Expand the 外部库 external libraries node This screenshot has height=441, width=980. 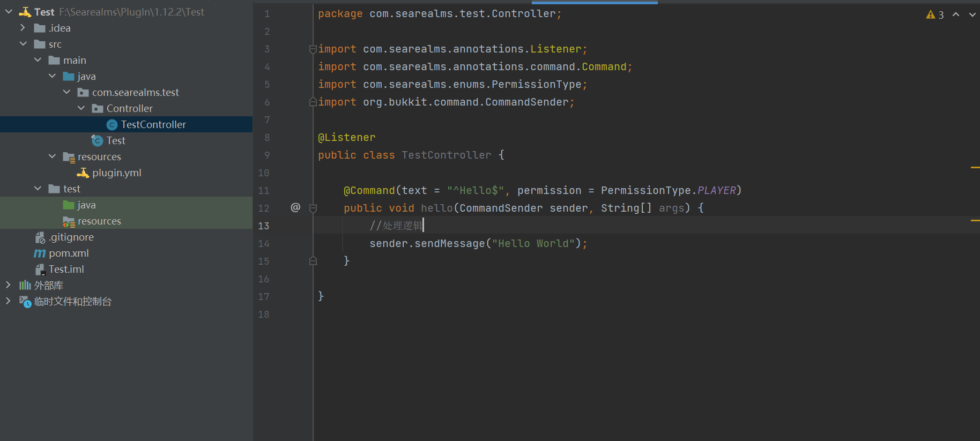coord(8,285)
